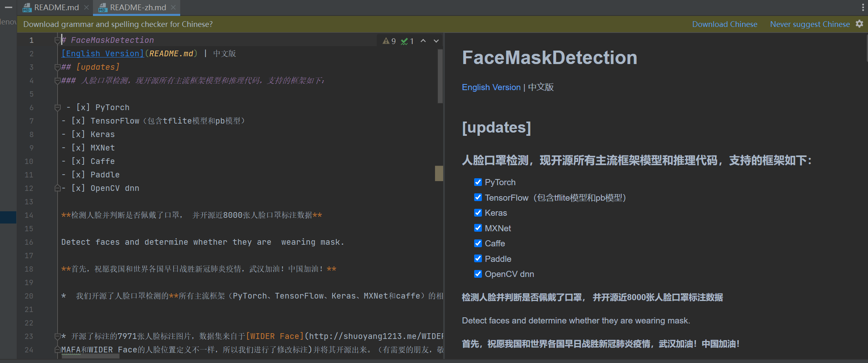Open the editor tabs more-options menu
This screenshot has width=868, height=363.
click(863, 7)
